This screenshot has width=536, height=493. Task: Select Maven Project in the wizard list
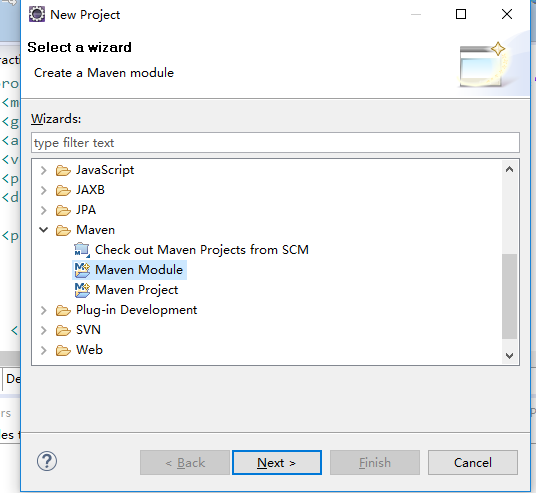tap(136, 290)
